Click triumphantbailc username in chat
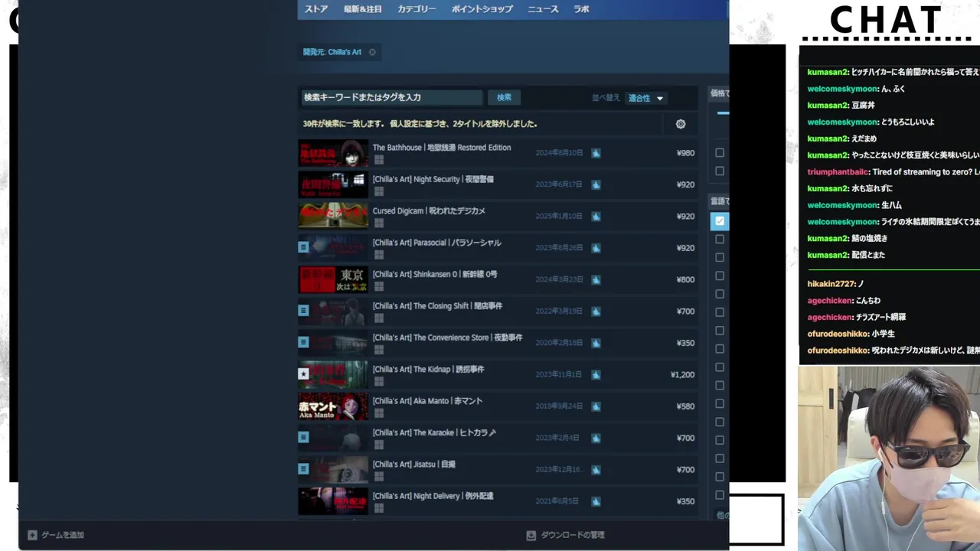 838,172
